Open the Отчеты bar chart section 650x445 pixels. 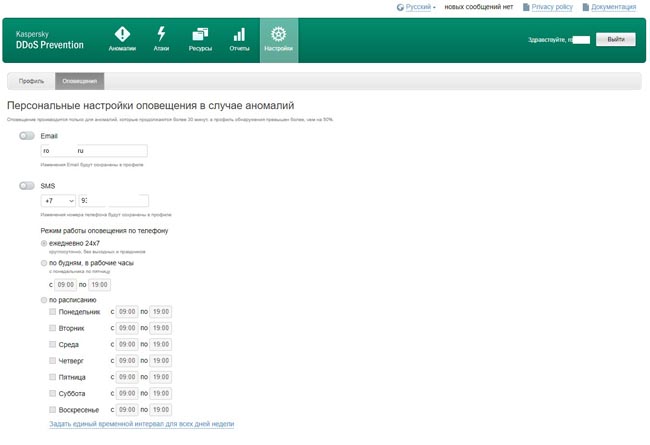coord(239,39)
